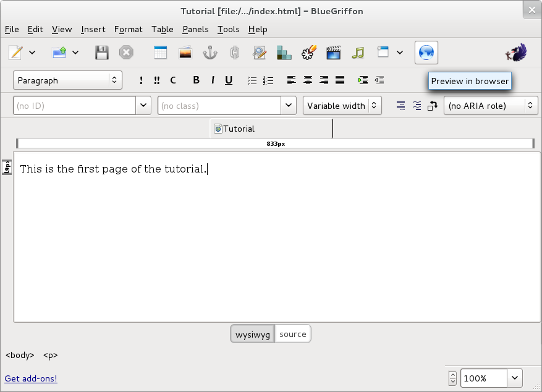Insert a table using the toolbar icon

160,53
